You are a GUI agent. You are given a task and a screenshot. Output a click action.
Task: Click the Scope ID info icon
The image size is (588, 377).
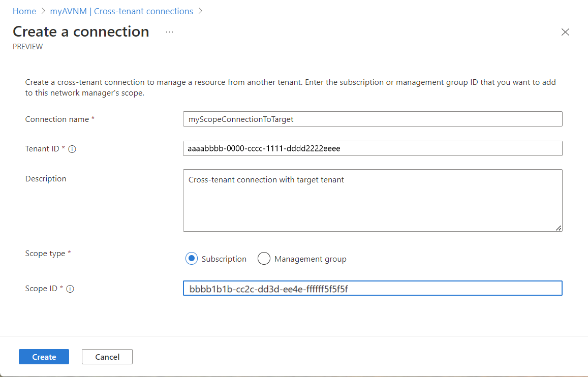(70, 289)
